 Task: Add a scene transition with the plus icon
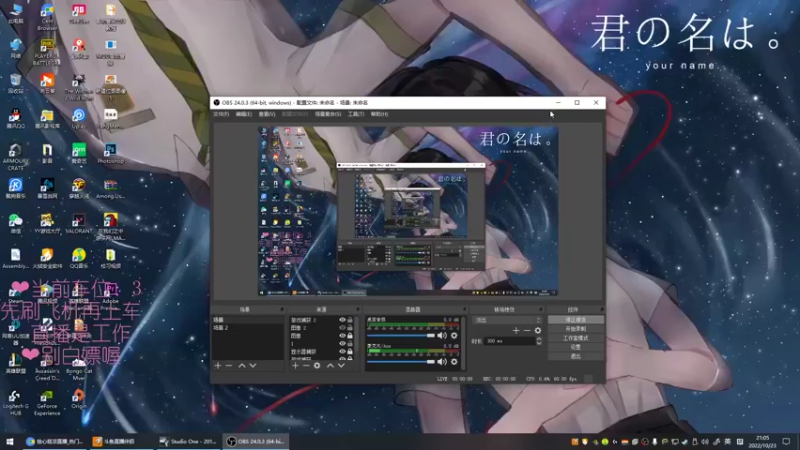(x=516, y=331)
